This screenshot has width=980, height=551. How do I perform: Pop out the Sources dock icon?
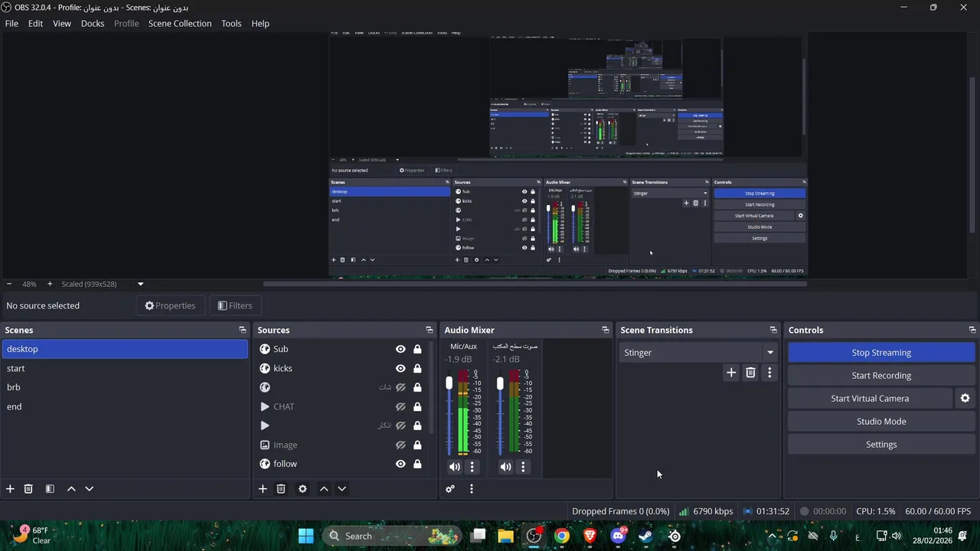click(x=430, y=330)
